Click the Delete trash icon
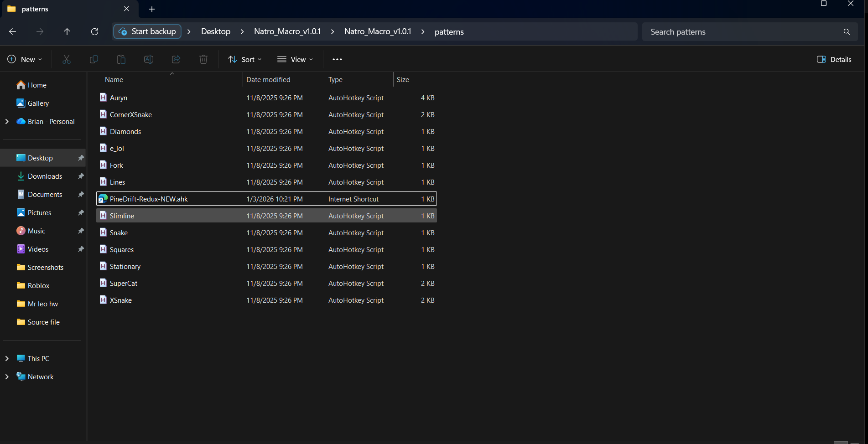Viewport: 868px width, 444px height. click(203, 59)
